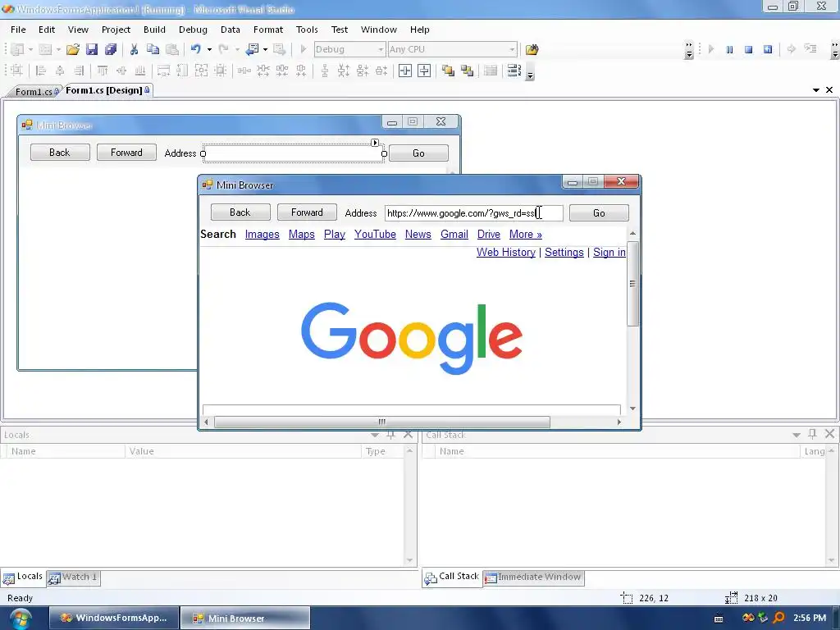Click Bring to Front layout icon

[448, 71]
